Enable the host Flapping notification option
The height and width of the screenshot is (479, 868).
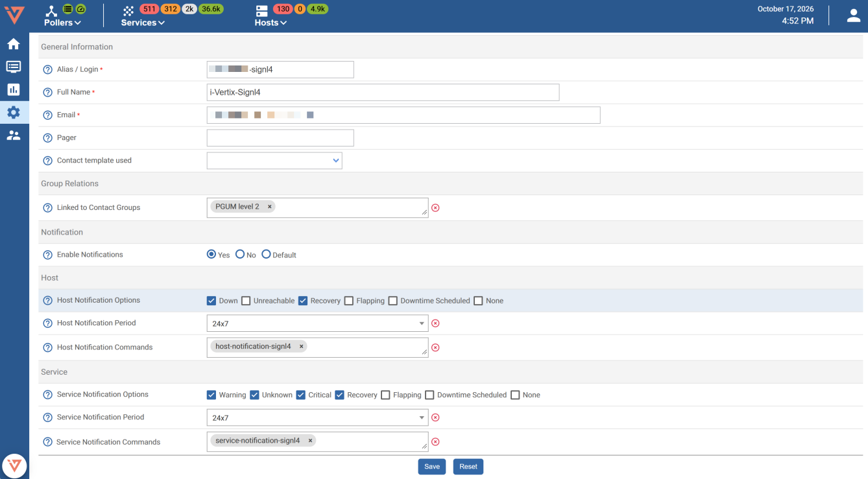point(349,301)
